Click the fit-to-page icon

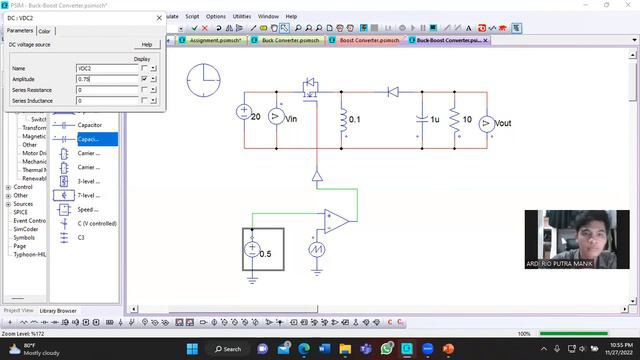tap(329, 28)
